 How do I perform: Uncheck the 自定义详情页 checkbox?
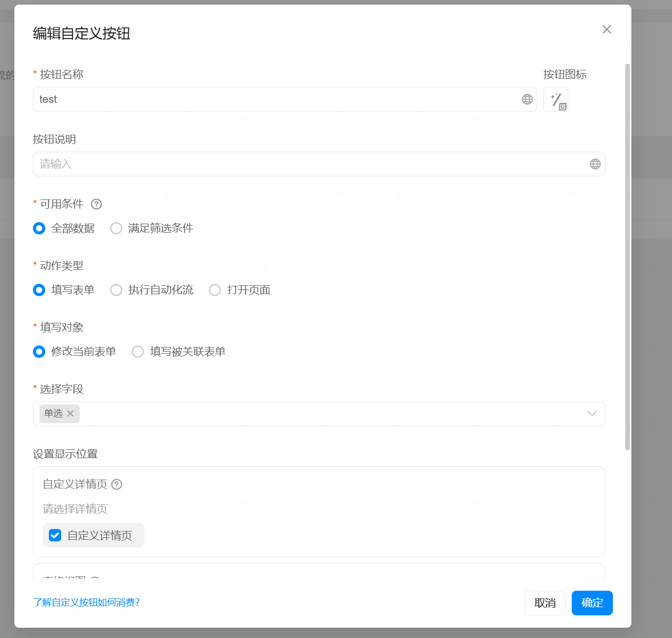55,535
